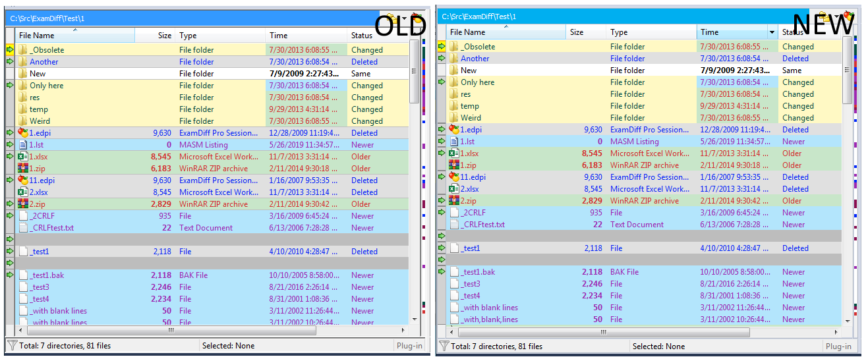Click the 1.zip WinRAR archive icon in OLD panel
This screenshot has width=868, height=359.
click(23, 169)
